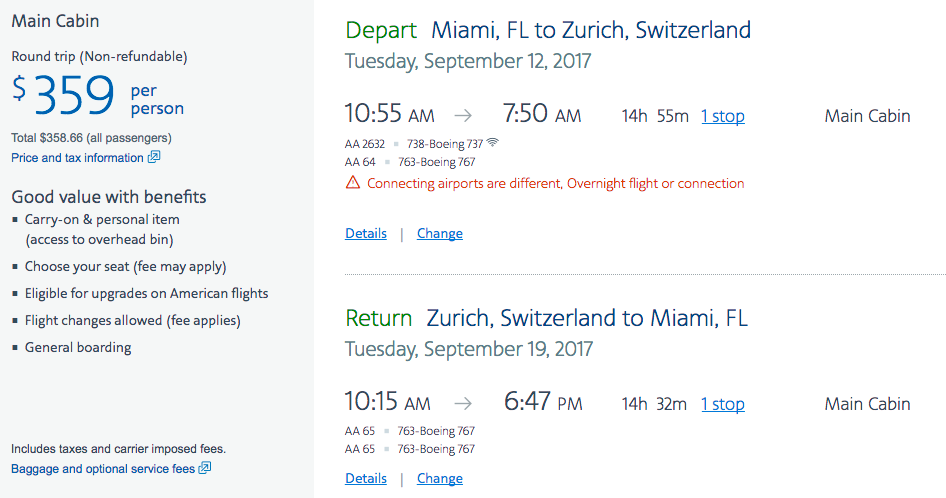Click the AA 64 763-Boeing 767 segment
This screenshot has width=946, height=498.
410,162
